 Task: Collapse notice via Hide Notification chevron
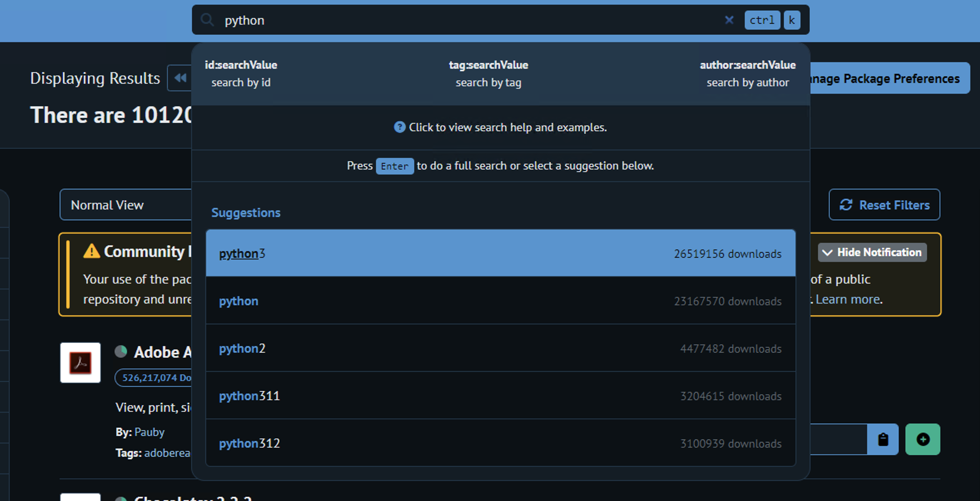point(828,252)
